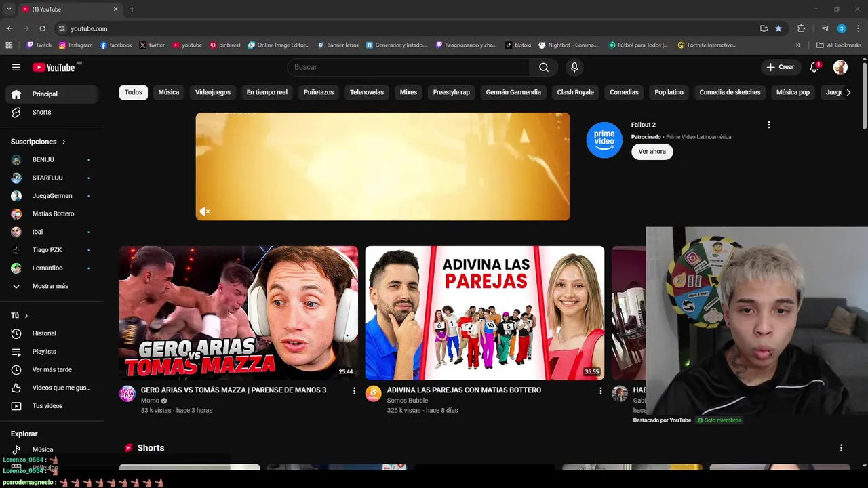The image size is (868, 488).
Task: Open Tus videos in sidebar
Action: pos(52,406)
